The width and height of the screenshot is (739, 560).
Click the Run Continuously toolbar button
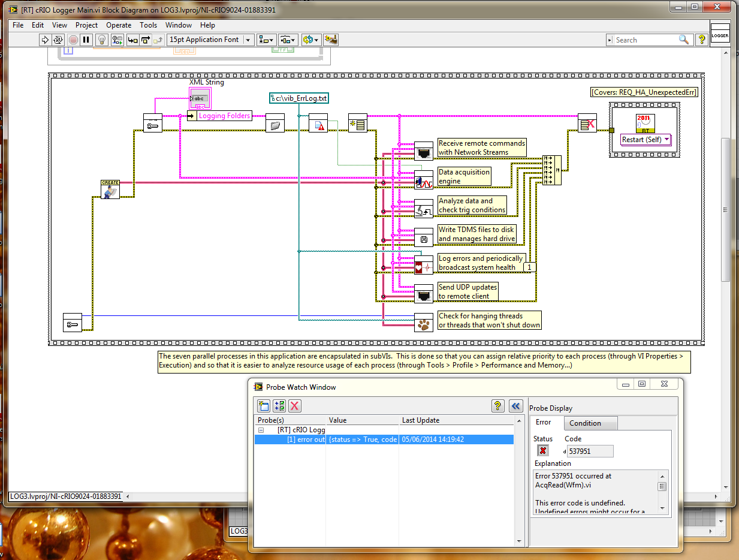pyautogui.click(x=58, y=40)
